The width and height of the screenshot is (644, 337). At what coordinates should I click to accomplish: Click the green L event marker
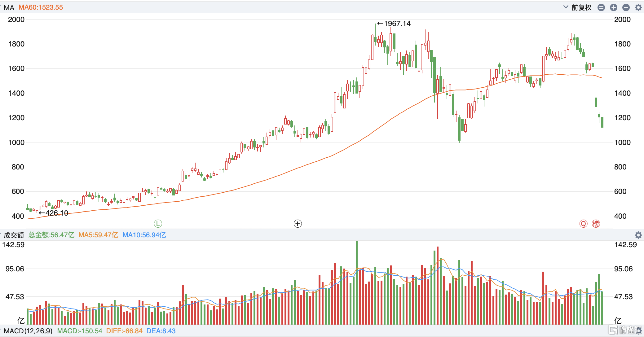point(158,224)
